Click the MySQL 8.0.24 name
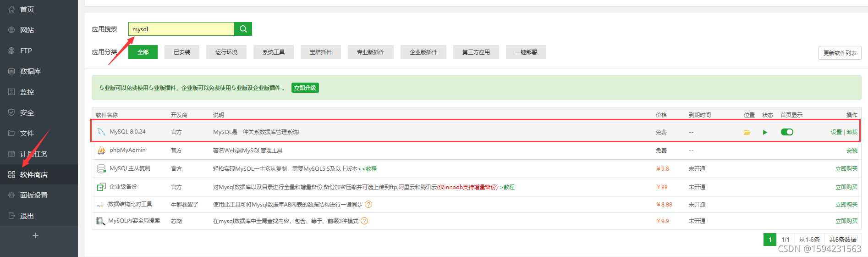Screen dimensions: 868x257 [127, 132]
